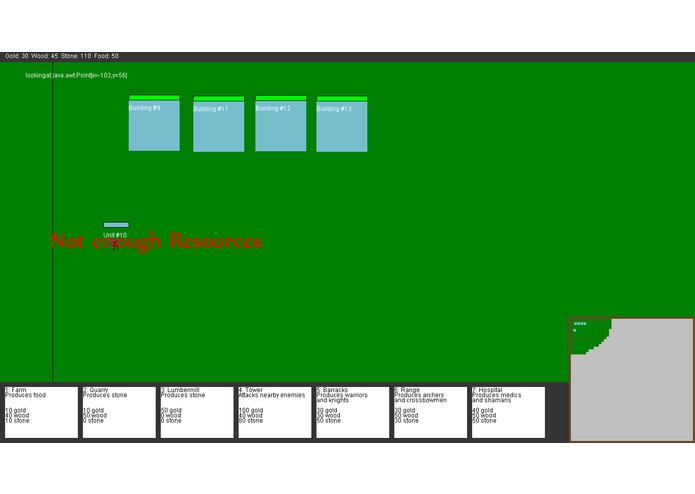695x494 pixels.
Task: Select Unit #10 character sprite
Action: 114,244
